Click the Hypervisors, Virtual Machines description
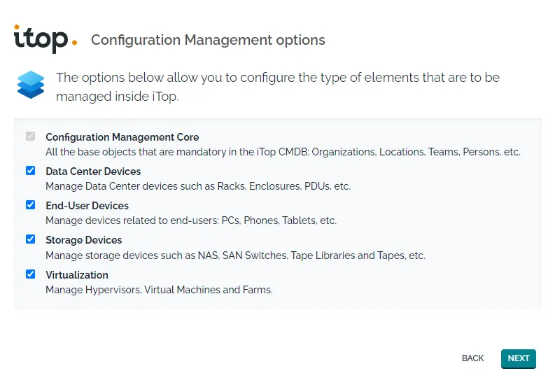 [159, 290]
